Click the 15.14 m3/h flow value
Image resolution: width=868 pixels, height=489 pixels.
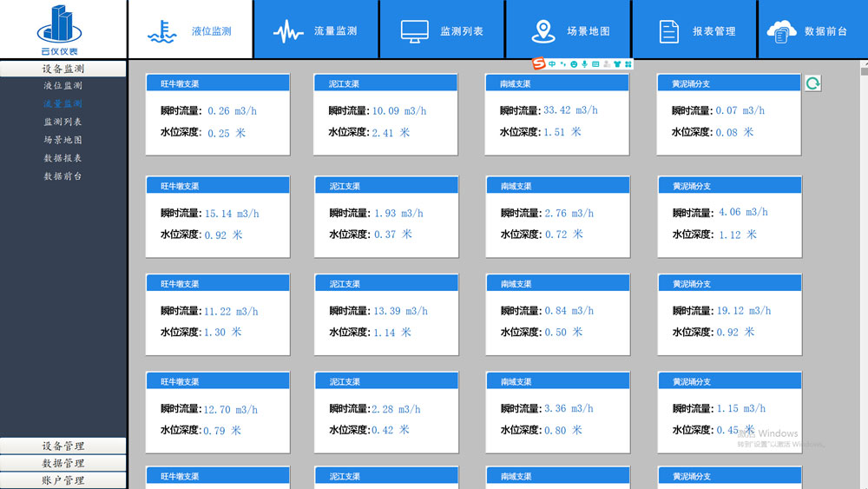[232, 214]
